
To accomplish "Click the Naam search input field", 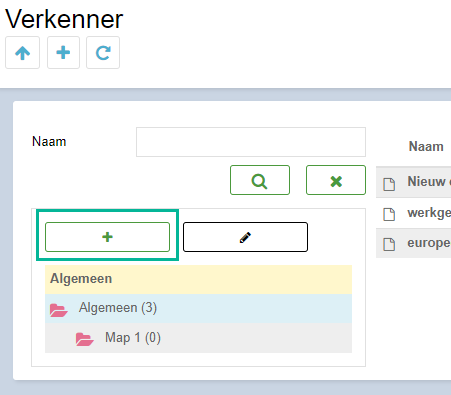I will [x=251, y=142].
